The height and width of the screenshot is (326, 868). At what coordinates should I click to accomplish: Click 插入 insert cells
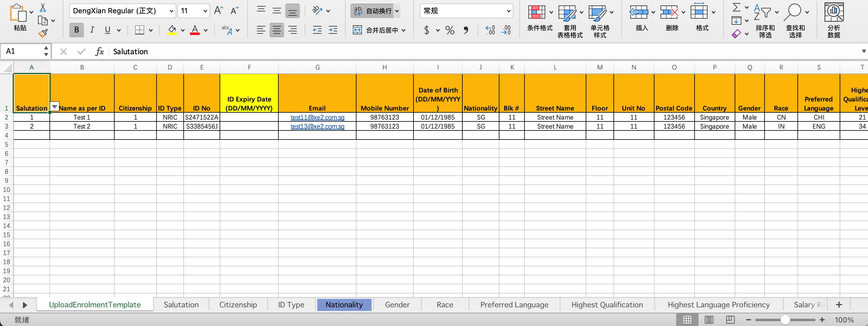pyautogui.click(x=641, y=18)
